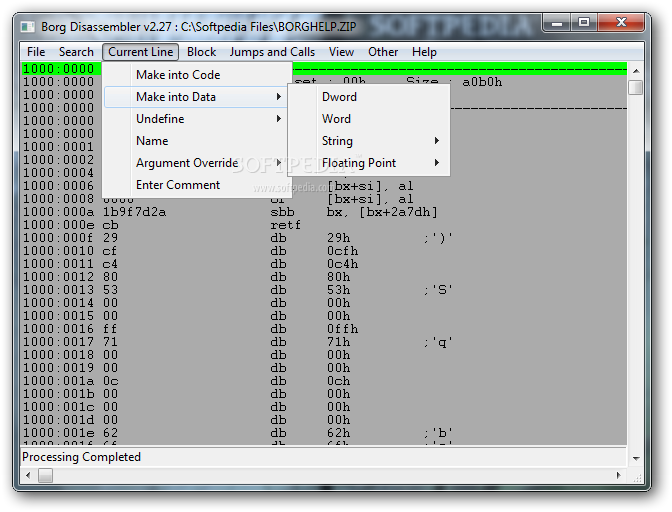Viewport: 672px width, 512px height.
Task: Click the address 1000:0006
Action: pyautogui.click(x=58, y=186)
